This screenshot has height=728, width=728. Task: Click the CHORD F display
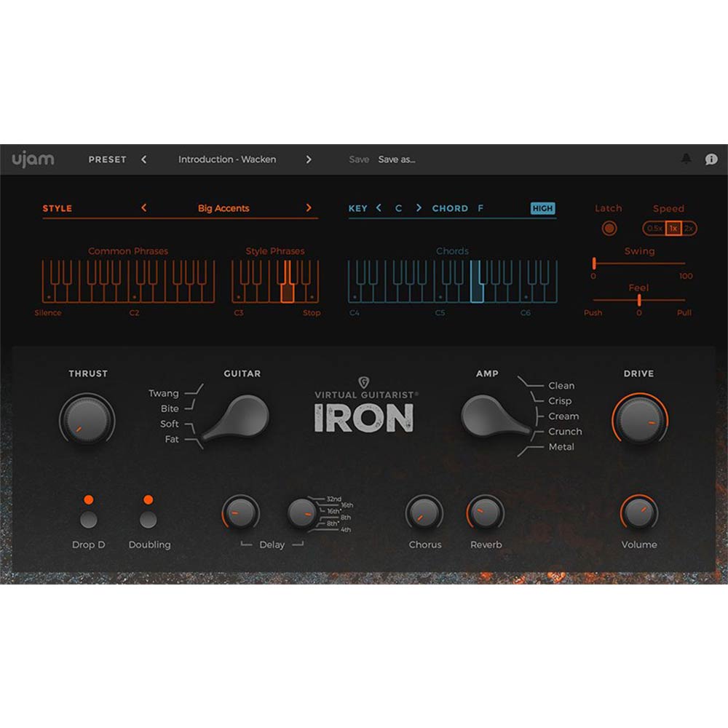pyautogui.click(x=457, y=208)
